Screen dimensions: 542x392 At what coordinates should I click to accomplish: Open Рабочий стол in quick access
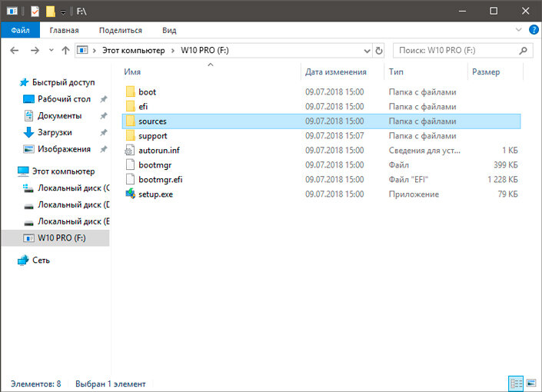pos(64,99)
